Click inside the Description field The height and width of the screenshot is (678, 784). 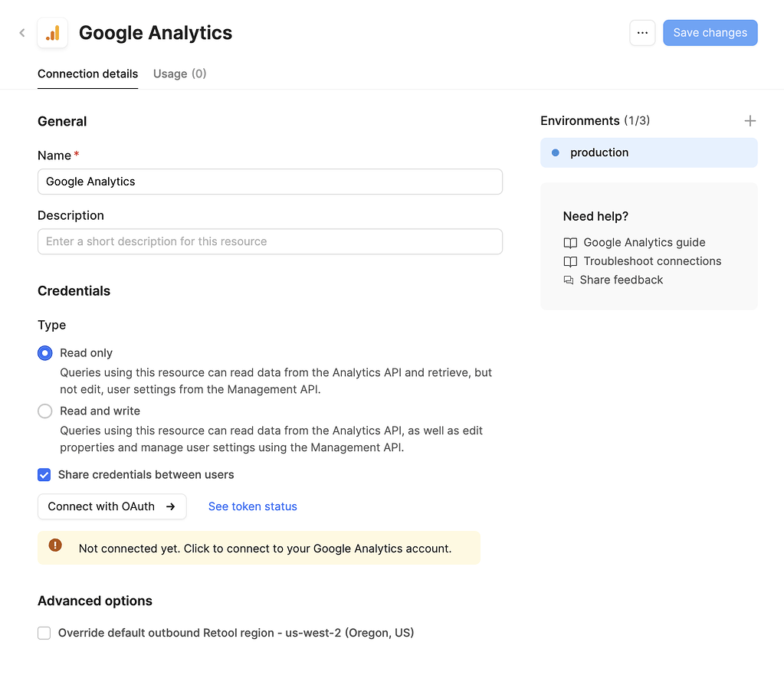[270, 241]
